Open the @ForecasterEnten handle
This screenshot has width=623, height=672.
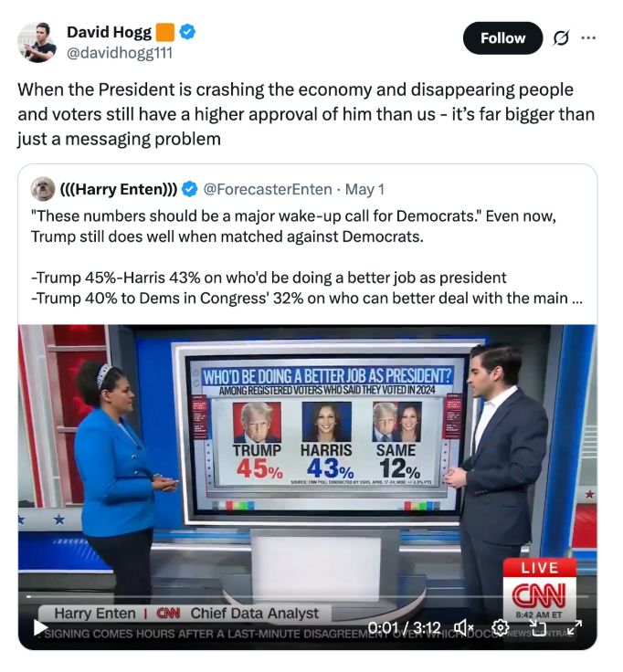pyautogui.click(x=268, y=189)
